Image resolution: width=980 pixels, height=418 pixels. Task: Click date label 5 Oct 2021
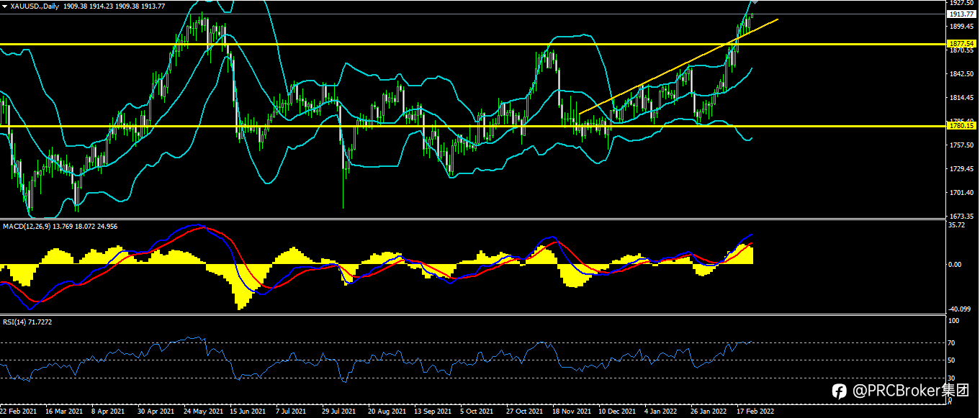coord(477,412)
